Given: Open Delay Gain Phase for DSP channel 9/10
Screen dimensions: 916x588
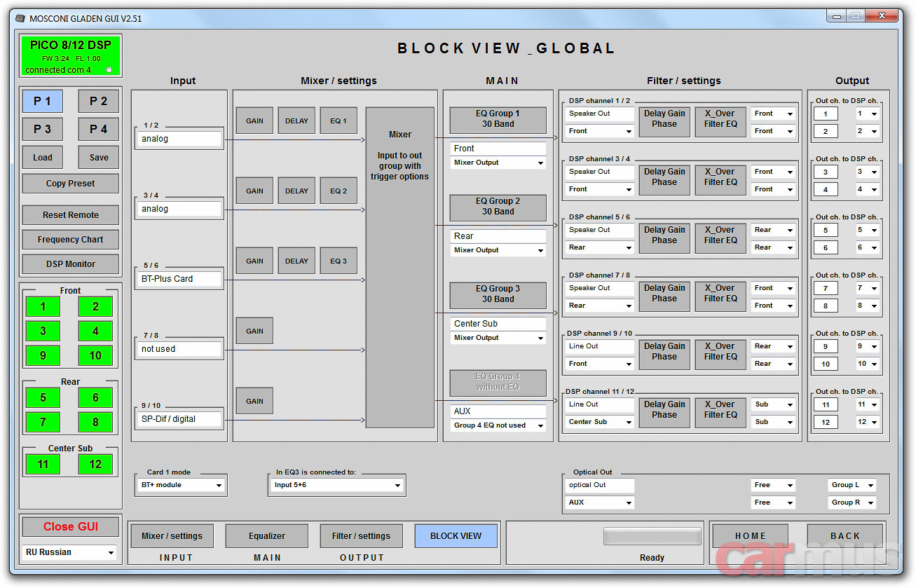Looking at the screenshot, I should [x=664, y=355].
